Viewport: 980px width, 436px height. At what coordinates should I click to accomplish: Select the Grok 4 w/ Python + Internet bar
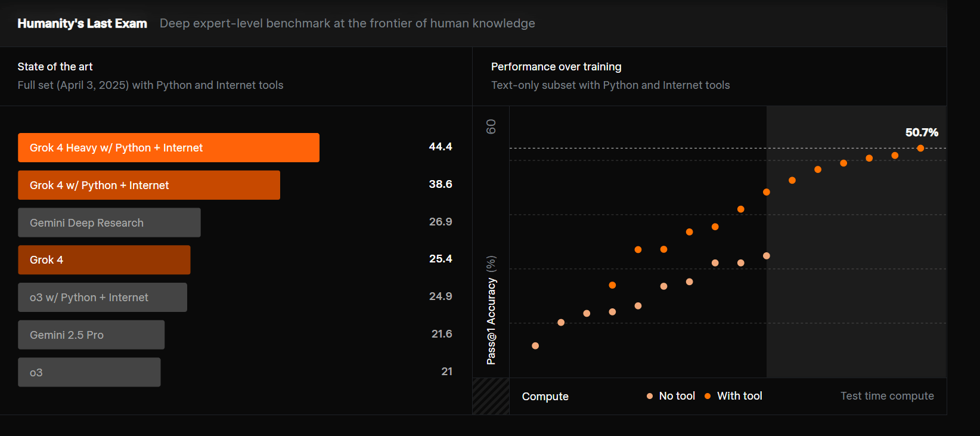(x=149, y=185)
